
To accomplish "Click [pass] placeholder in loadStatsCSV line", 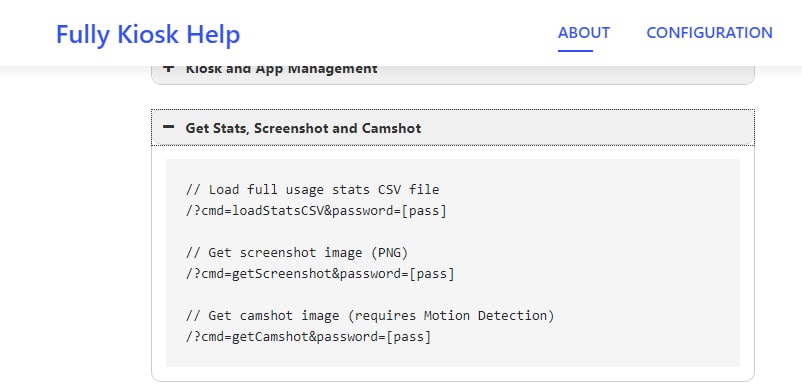I will pos(424,211).
